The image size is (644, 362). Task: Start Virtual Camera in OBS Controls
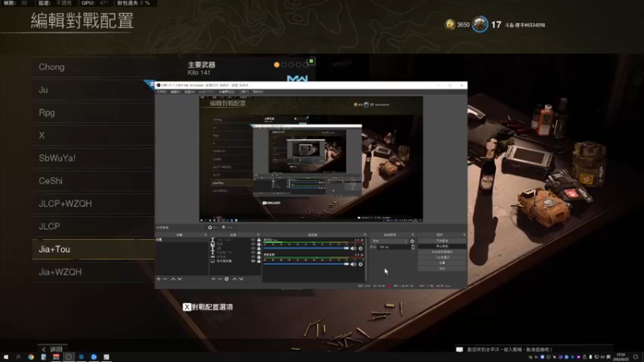coord(442,252)
